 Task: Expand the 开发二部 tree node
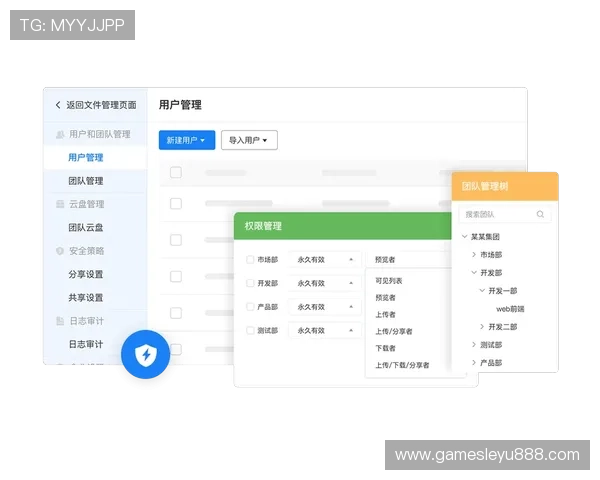coord(482,327)
